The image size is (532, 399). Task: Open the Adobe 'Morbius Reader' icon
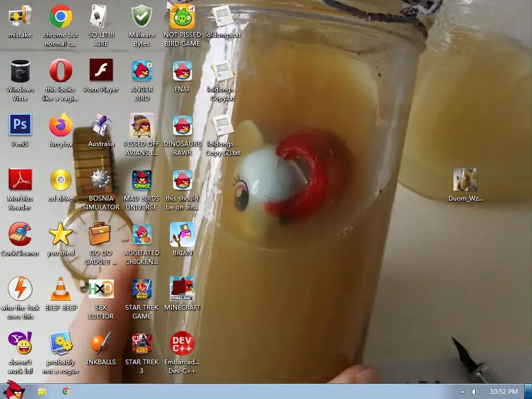20,179
